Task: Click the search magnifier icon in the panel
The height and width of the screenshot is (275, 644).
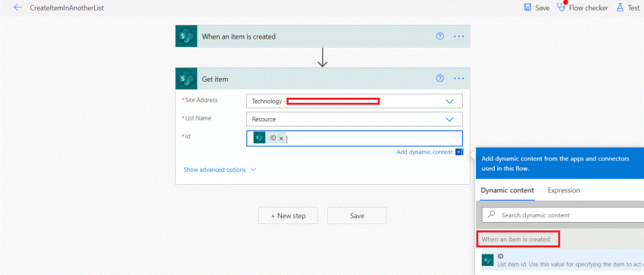Action: click(x=491, y=214)
